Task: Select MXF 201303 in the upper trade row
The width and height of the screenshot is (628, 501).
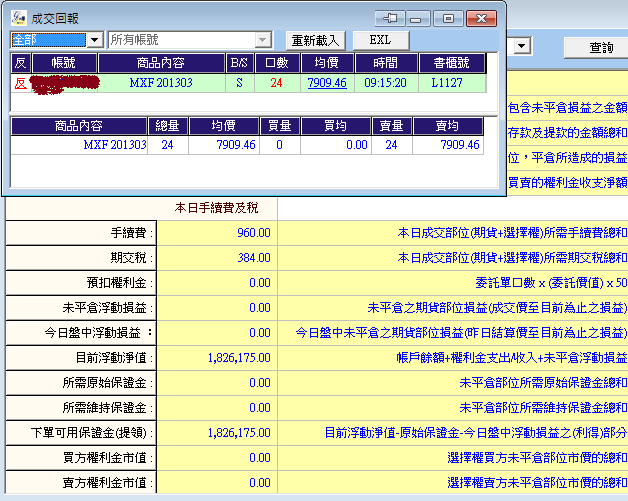Action: (x=161, y=83)
